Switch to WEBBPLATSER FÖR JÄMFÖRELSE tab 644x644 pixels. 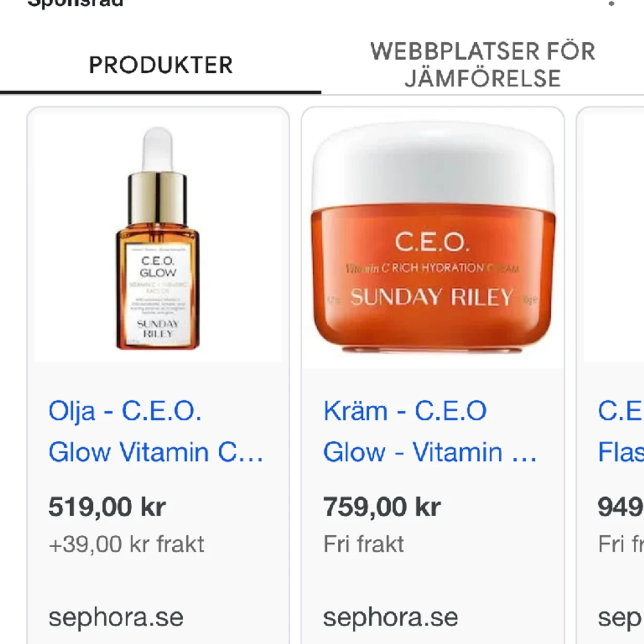483,65
